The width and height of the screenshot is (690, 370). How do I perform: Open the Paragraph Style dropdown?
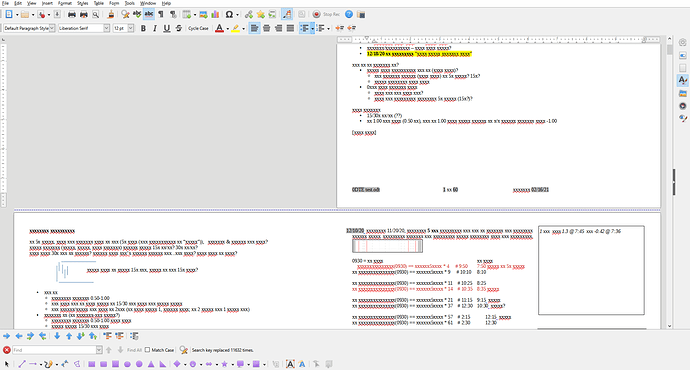click(x=52, y=28)
